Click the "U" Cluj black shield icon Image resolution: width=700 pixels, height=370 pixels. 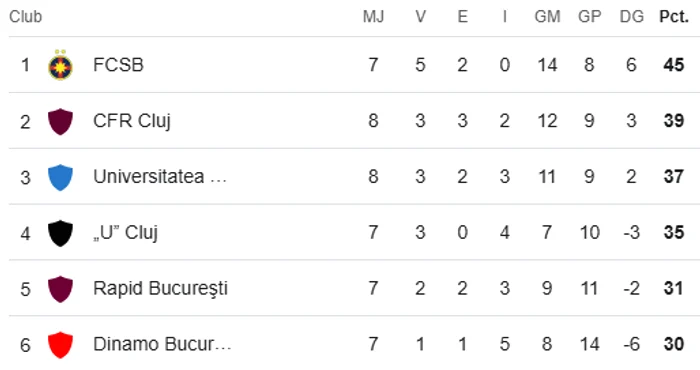[60, 233]
